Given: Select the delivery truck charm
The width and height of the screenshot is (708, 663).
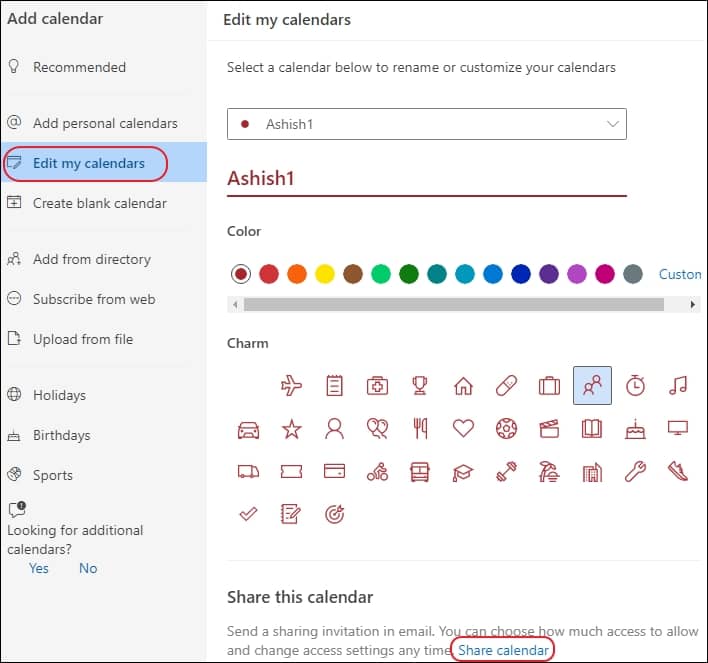Looking at the screenshot, I should point(248,472).
